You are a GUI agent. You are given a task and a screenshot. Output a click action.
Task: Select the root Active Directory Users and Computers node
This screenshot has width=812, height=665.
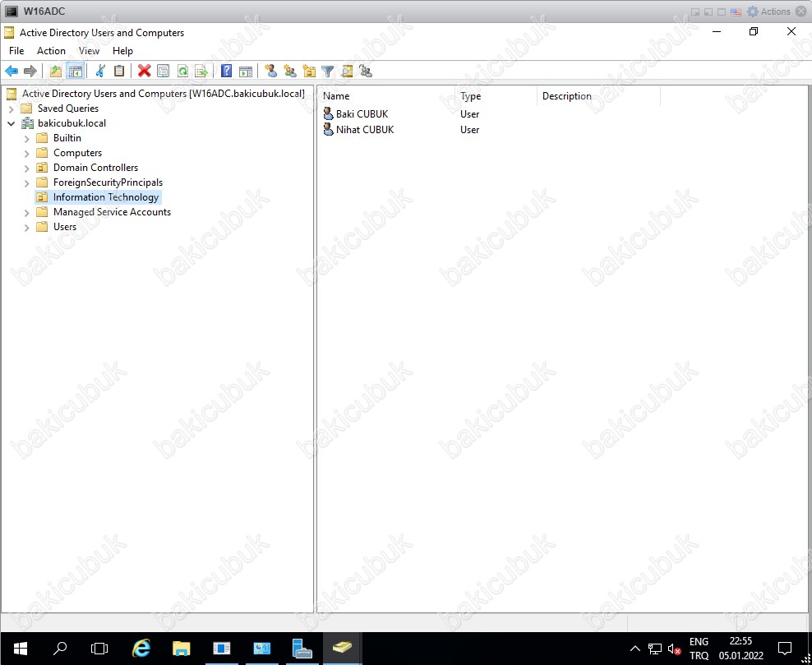click(163, 94)
